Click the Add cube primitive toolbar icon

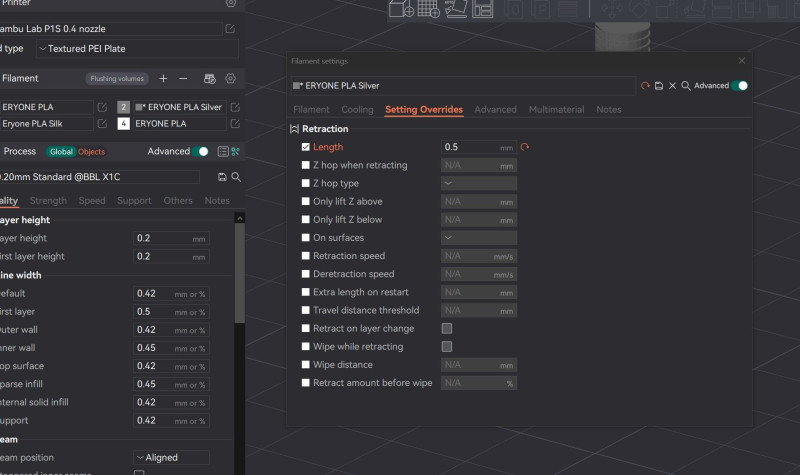401,9
